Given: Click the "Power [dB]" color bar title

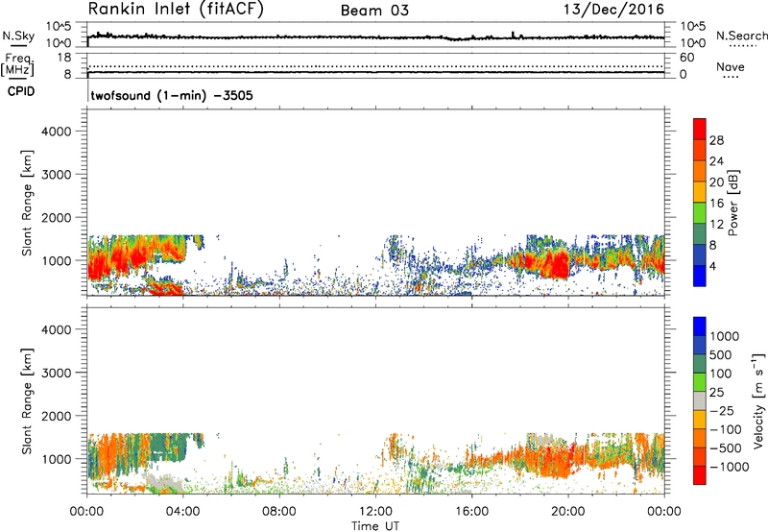Looking at the screenshot, I should pyautogui.click(x=732, y=203).
